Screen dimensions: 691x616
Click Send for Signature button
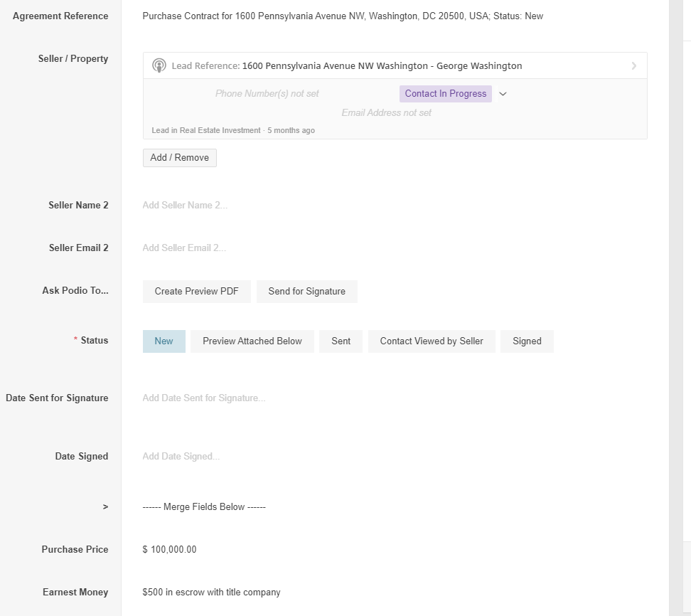point(306,292)
